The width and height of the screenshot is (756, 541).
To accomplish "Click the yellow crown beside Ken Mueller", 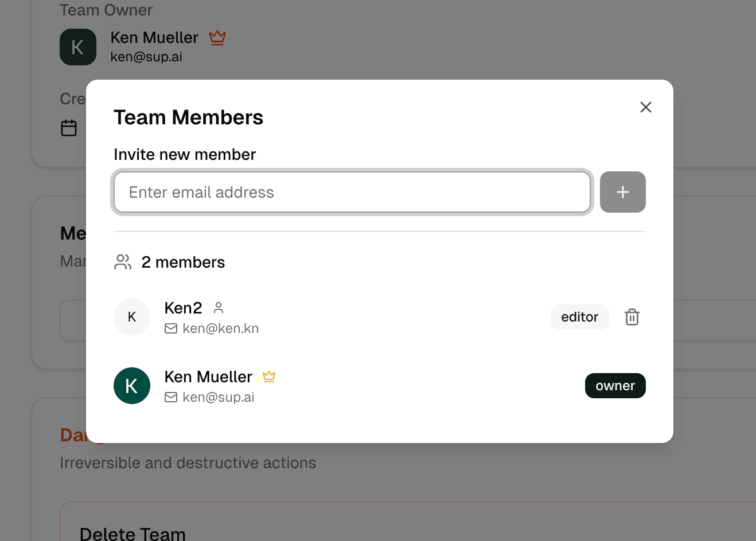I will [269, 377].
